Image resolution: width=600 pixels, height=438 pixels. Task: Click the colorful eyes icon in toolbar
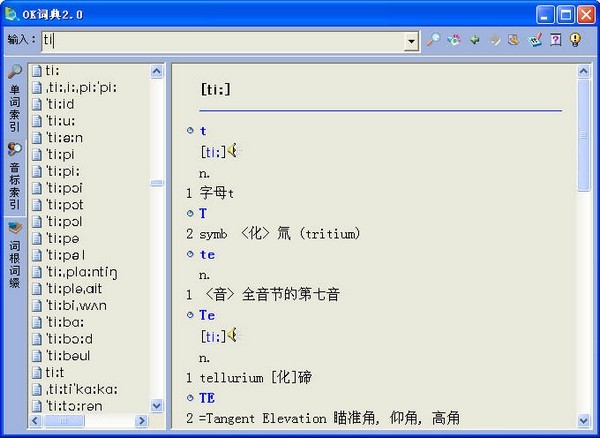[x=454, y=39]
